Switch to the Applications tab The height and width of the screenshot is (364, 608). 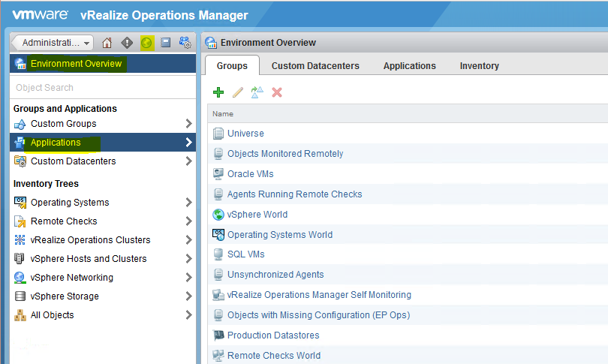click(x=410, y=66)
